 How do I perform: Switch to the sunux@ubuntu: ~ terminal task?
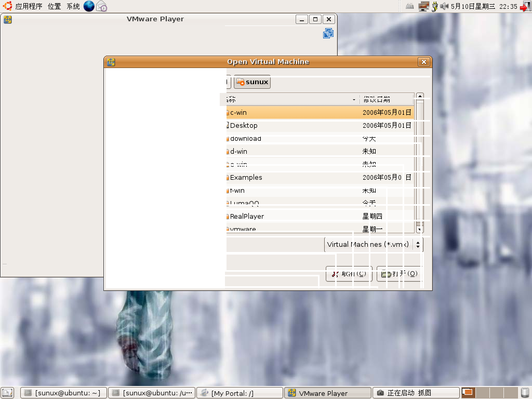tap(64, 393)
